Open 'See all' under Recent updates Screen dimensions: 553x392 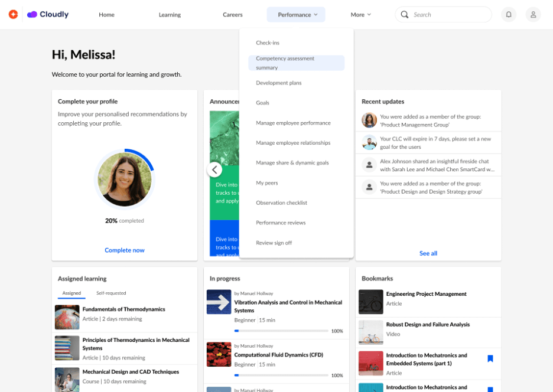(428, 253)
